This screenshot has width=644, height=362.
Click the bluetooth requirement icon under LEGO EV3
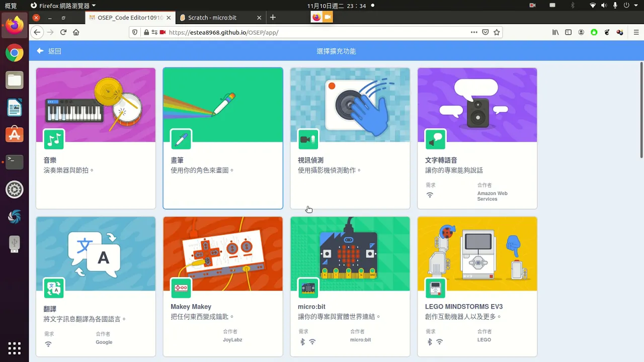[x=430, y=342]
